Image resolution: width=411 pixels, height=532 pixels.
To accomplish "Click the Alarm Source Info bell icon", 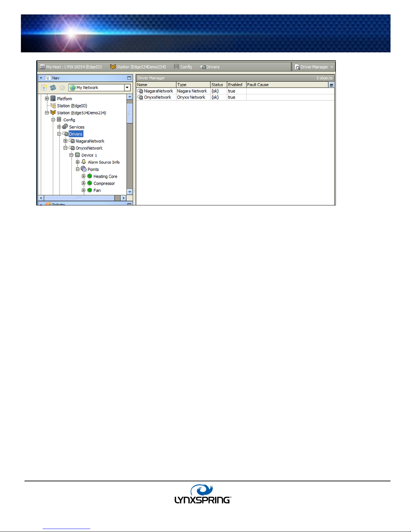I will point(84,162).
